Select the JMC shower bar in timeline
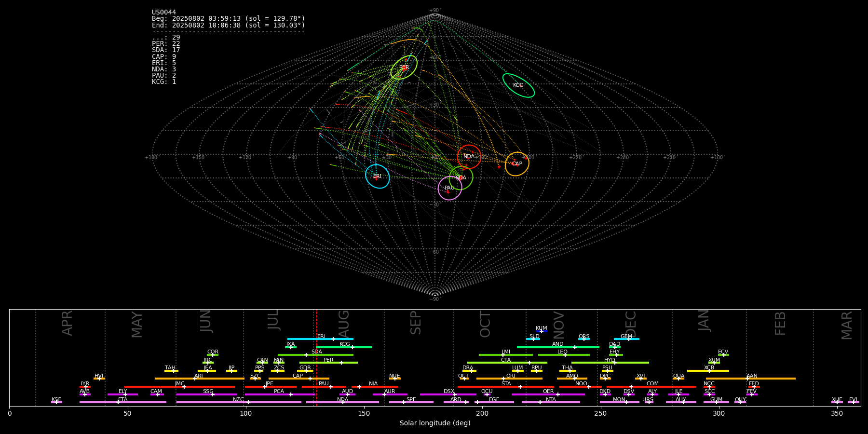Viewport: 868px width, 434px height. tap(180, 387)
